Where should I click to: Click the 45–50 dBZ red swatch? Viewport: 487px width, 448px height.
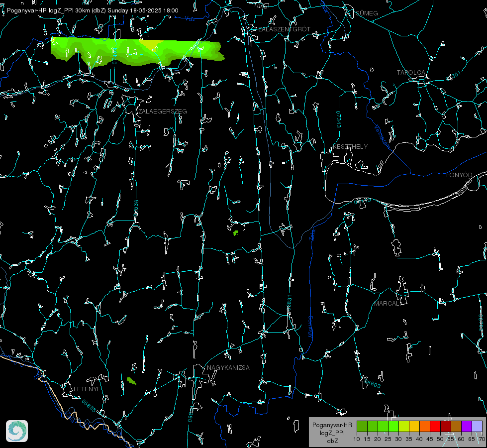[435, 426]
